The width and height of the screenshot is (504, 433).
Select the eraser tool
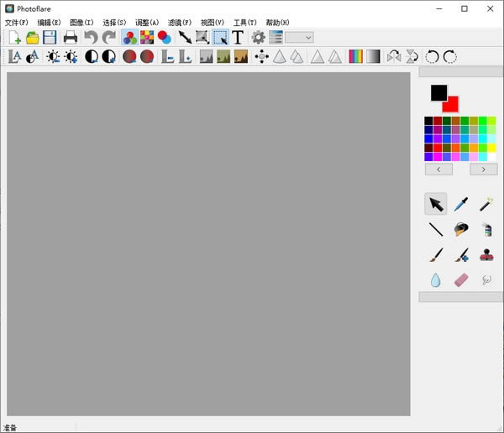[461, 280]
